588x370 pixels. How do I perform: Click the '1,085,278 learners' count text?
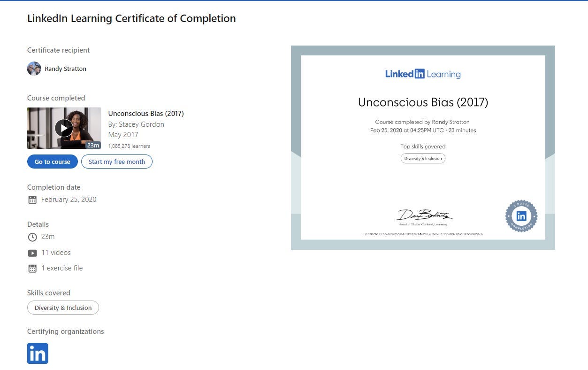point(129,146)
